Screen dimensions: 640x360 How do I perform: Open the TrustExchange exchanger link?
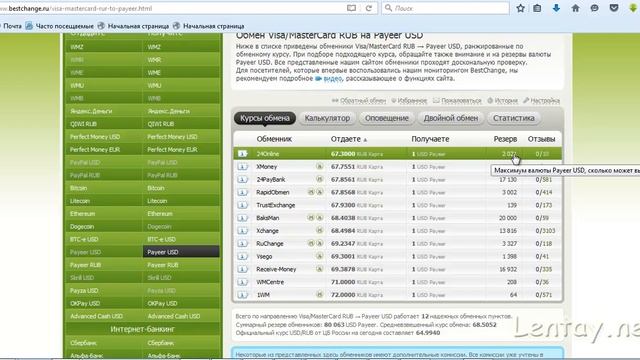(x=276, y=205)
